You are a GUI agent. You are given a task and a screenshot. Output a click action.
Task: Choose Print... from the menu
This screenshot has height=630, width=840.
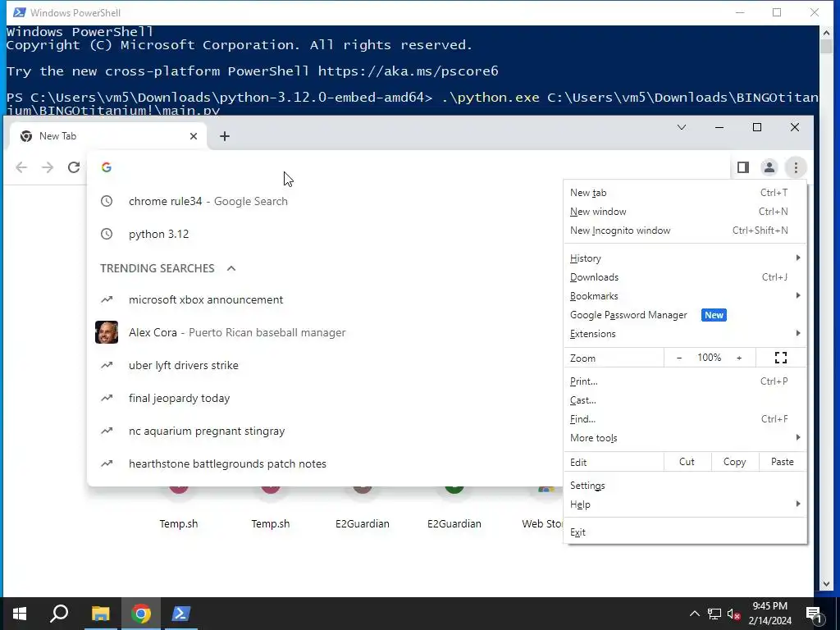pyautogui.click(x=685, y=381)
